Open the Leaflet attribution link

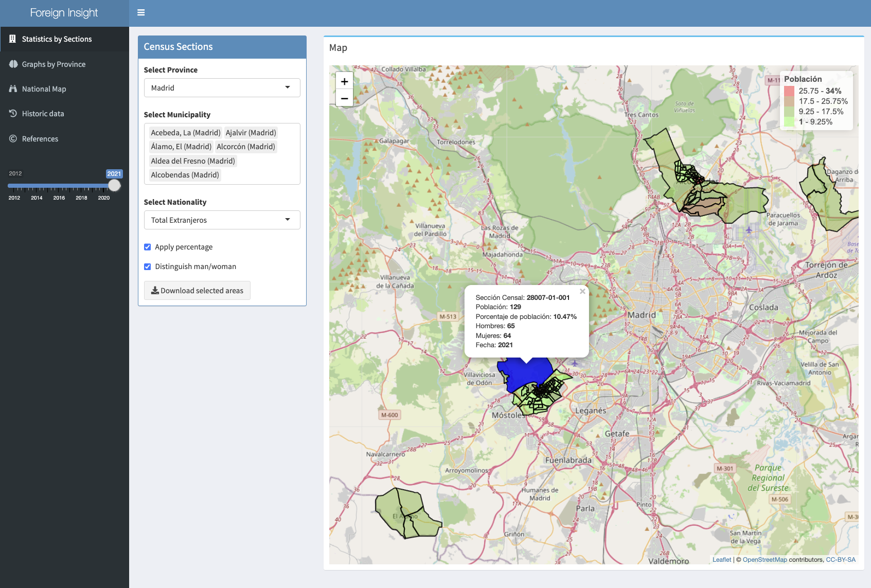coord(721,560)
